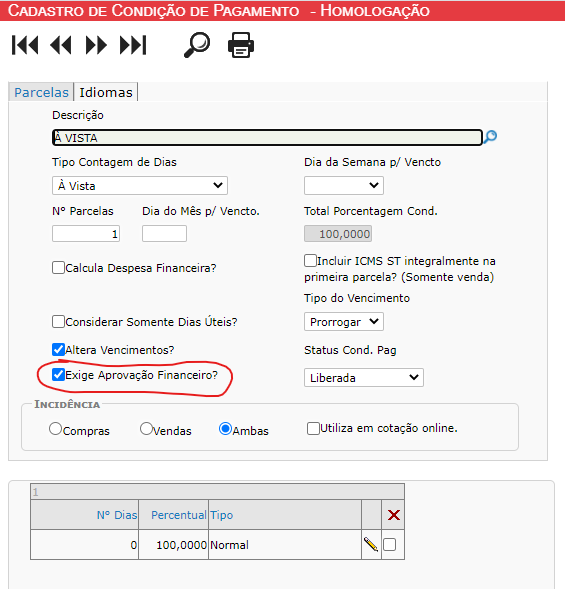Click into the Nº Parcelas input field

[86, 234]
